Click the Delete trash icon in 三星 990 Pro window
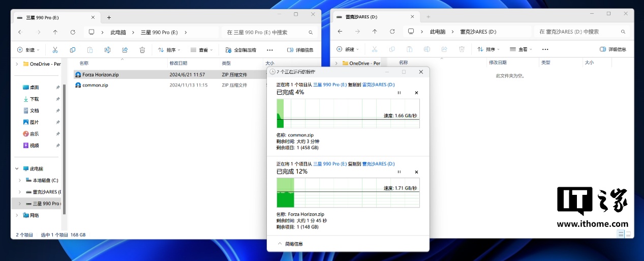Image resolution: width=644 pixels, height=261 pixels. click(x=142, y=50)
